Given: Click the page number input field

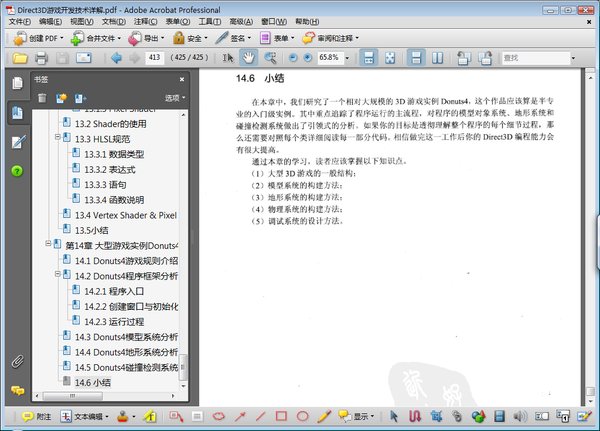Looking at the screenshot, I should point(154,58).
